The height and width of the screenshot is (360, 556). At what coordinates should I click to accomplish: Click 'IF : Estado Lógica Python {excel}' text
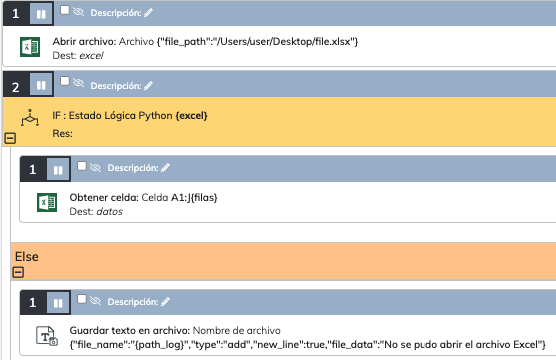pos(130,116)
